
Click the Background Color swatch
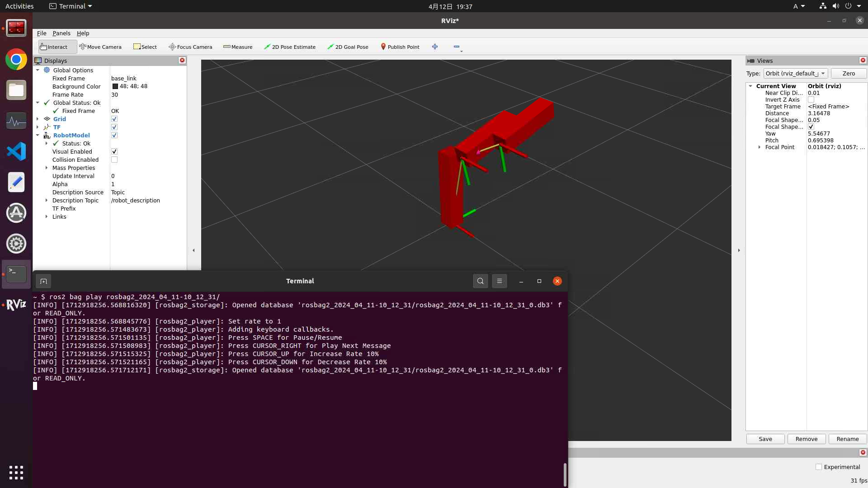[x=115, y=86]
